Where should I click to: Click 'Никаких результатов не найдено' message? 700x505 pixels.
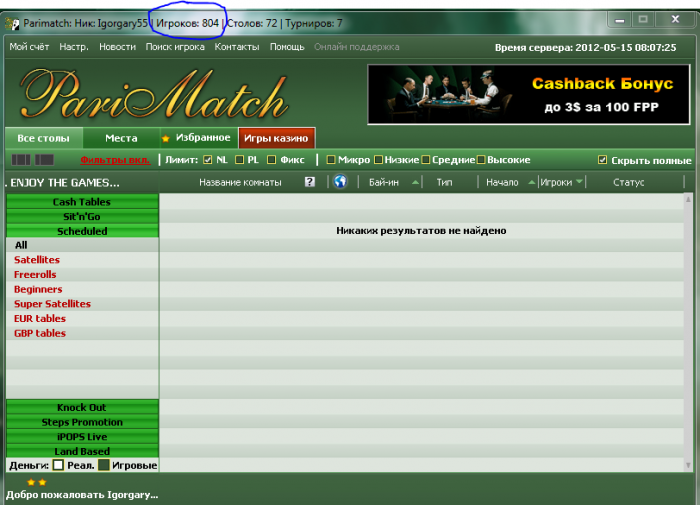(421, 231)
